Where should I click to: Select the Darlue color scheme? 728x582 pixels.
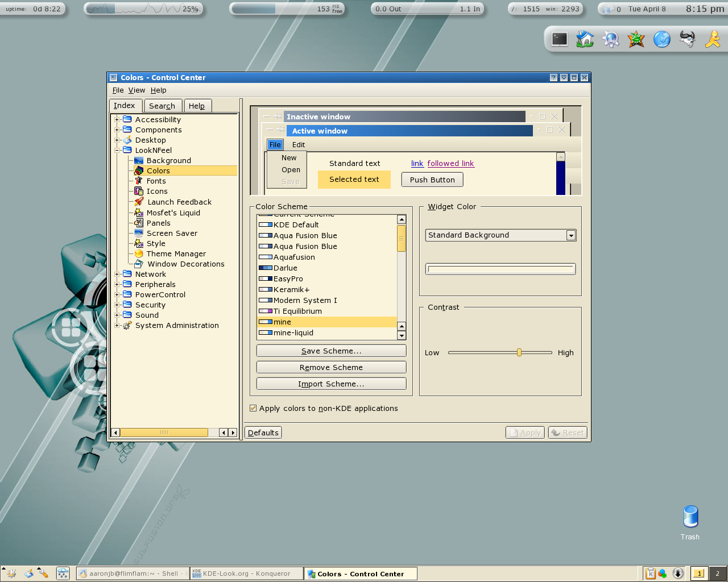coord(327,268)
